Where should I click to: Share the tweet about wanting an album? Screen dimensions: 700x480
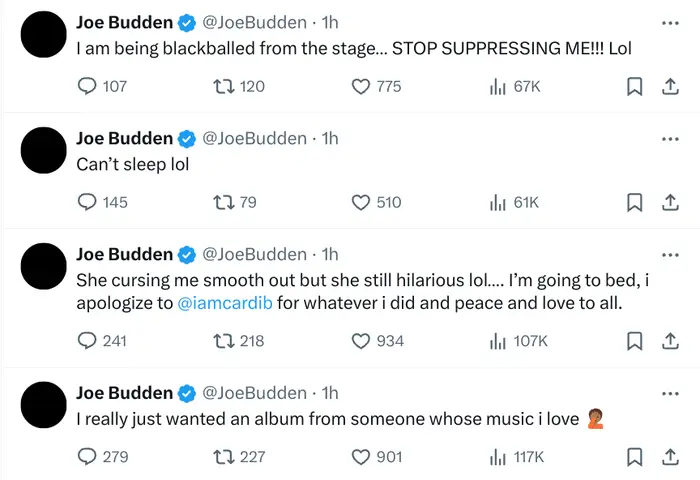[669, 457]
